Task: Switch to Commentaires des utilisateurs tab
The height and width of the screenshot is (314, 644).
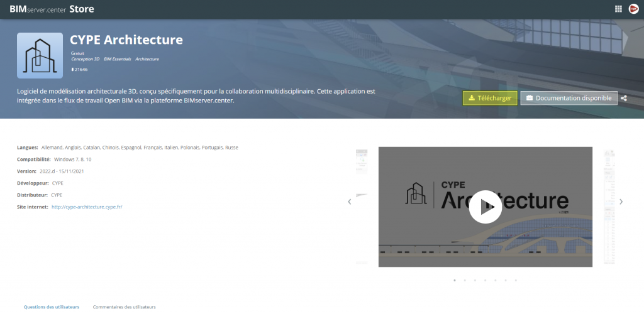Action: (124, 307)
